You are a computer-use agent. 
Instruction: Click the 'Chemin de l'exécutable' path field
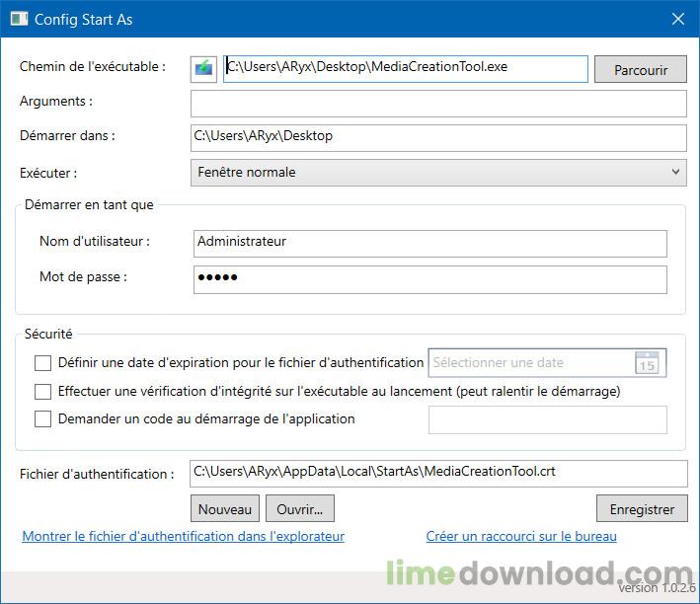click(x=405, y=68)
